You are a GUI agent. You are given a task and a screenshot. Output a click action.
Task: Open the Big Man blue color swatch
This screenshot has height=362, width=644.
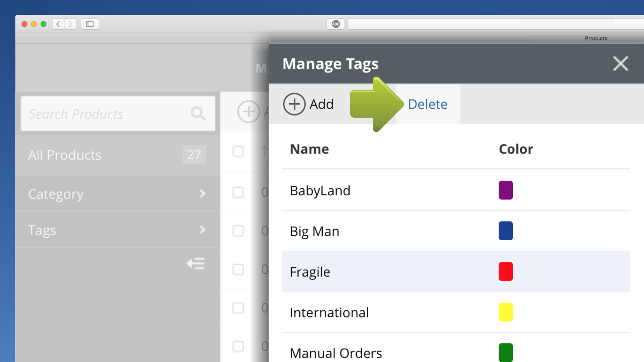(505, 231)
